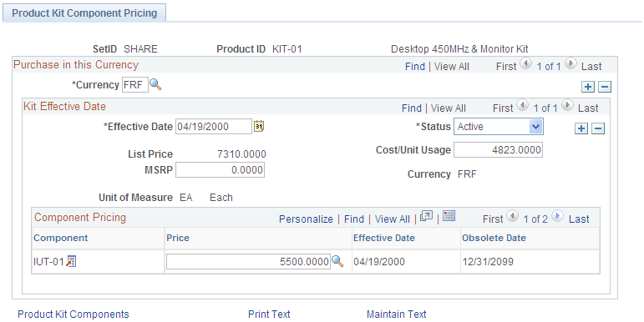Show previous row in Purchase in this Currency
The height and width of the screenshot is (322, 644).
point(525,63)
